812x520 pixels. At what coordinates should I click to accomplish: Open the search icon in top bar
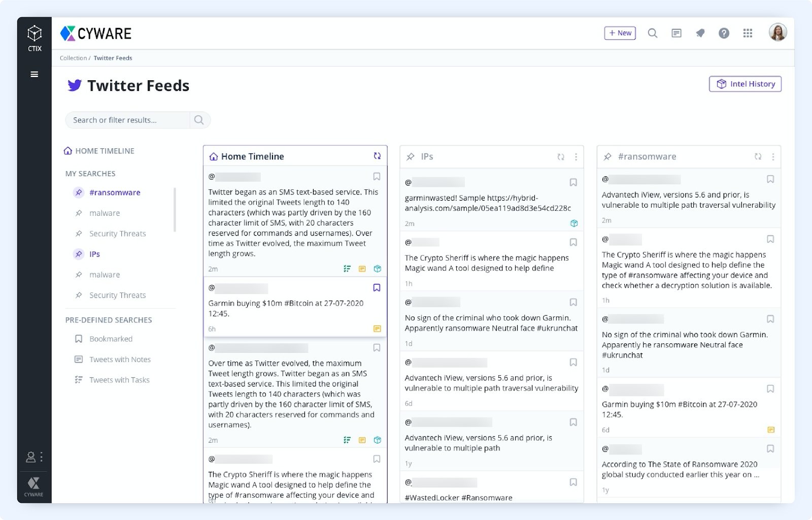tap(653, 34)
